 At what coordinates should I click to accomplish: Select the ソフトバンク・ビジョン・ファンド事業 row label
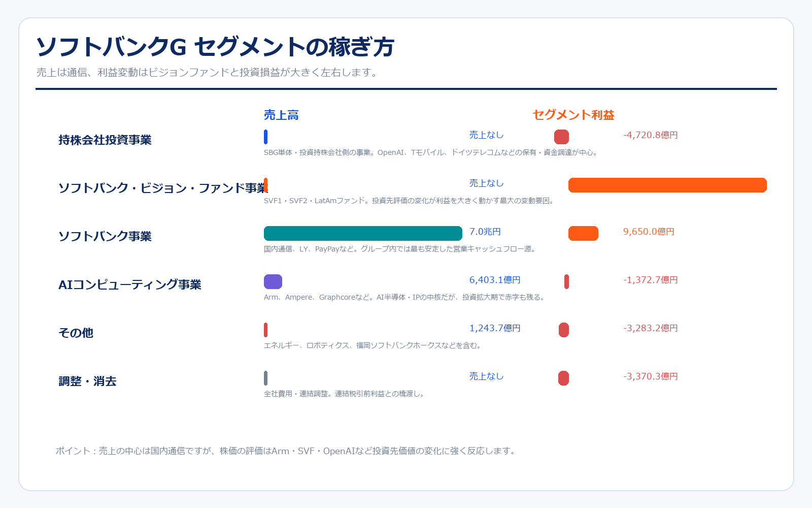coord(163,188)
